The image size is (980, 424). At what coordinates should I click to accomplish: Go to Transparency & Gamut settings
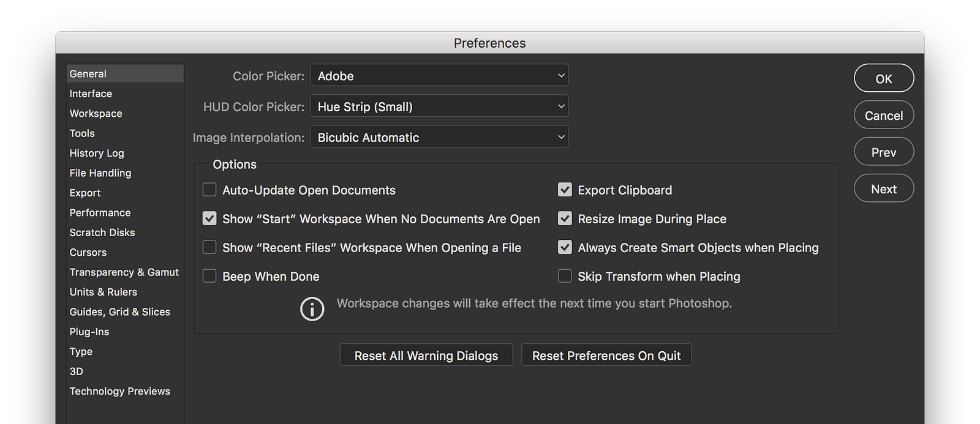124,272
